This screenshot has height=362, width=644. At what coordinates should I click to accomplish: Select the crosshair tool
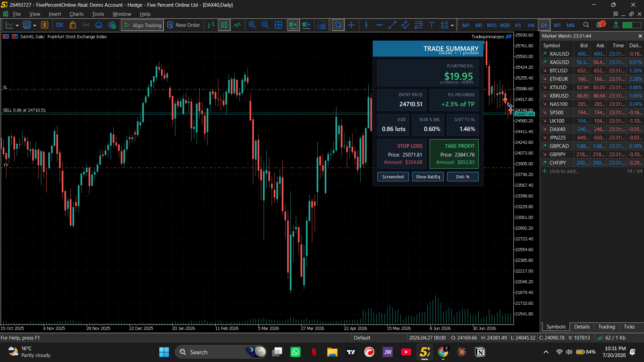tap(351, 25)
